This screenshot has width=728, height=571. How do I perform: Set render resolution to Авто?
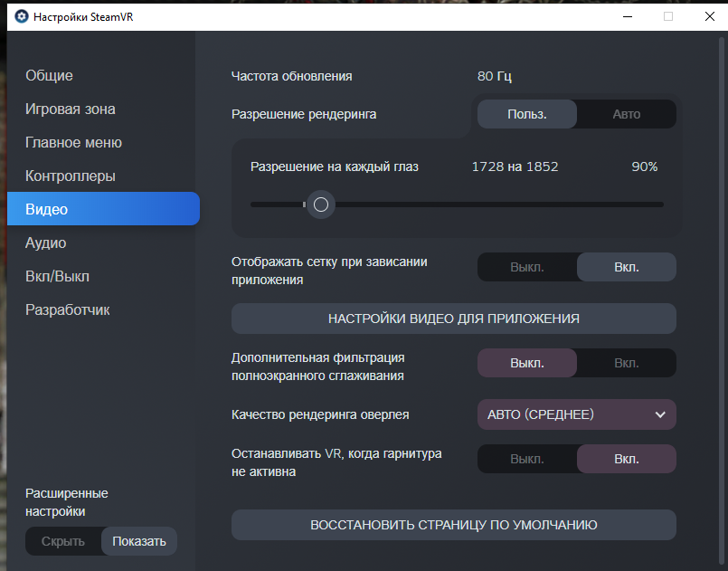(x=627, y=114)
